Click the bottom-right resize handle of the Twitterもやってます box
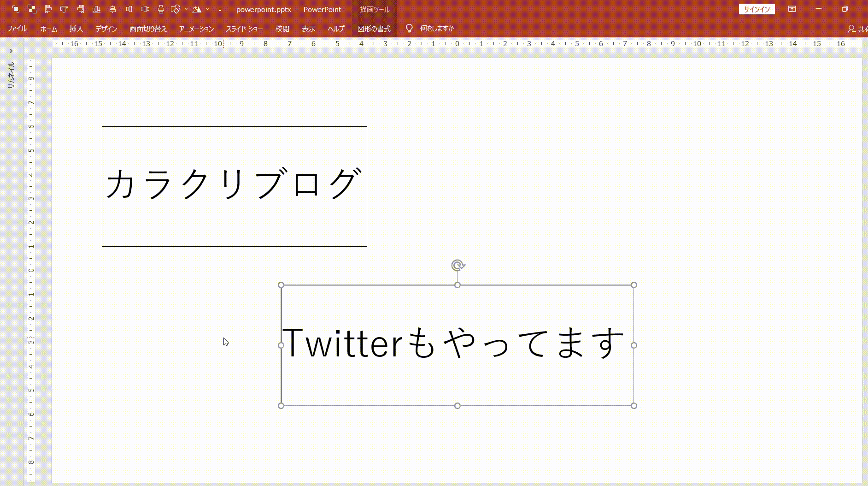Viewport: 868px width, 486px height. click(x=634, y=406)
